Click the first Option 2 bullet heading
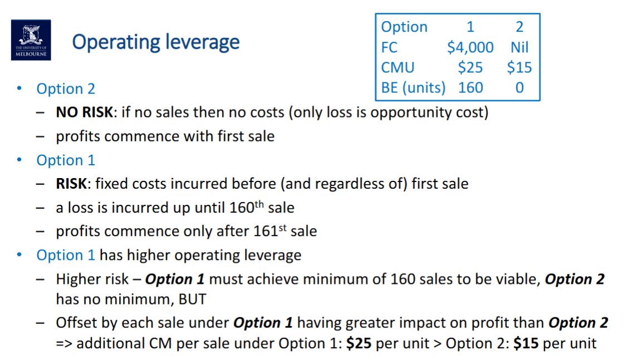Viewport: 627px width, 364px height. coord(66,89)
